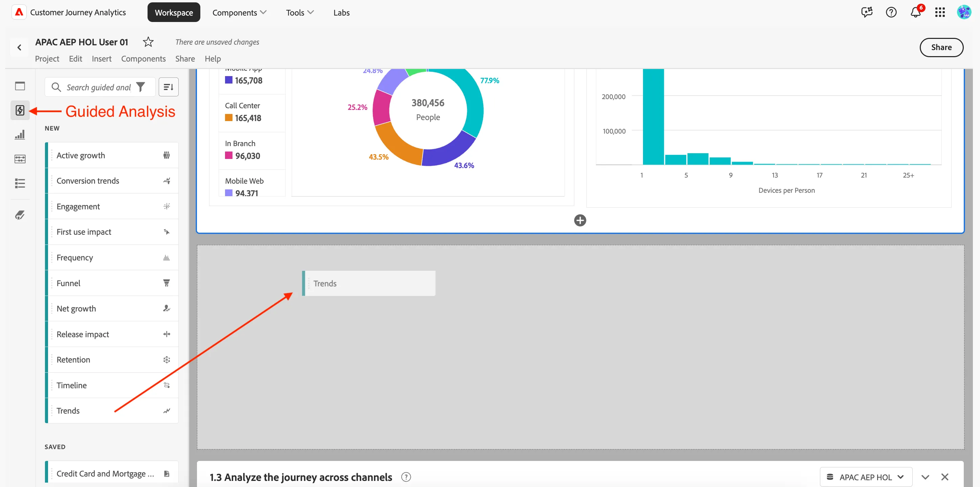
Task: Favorite the project with the star icon
Action: click(x=148, y=42)
